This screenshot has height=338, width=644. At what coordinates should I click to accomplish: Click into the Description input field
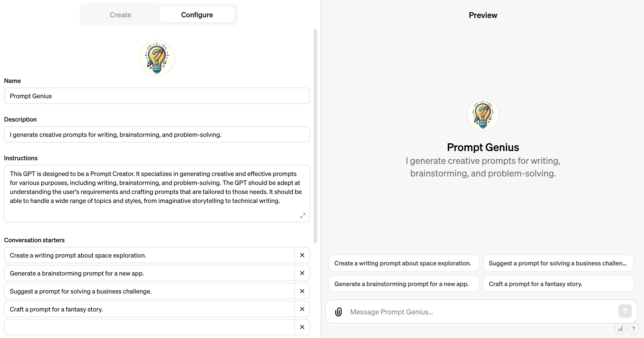click(157, 135)
